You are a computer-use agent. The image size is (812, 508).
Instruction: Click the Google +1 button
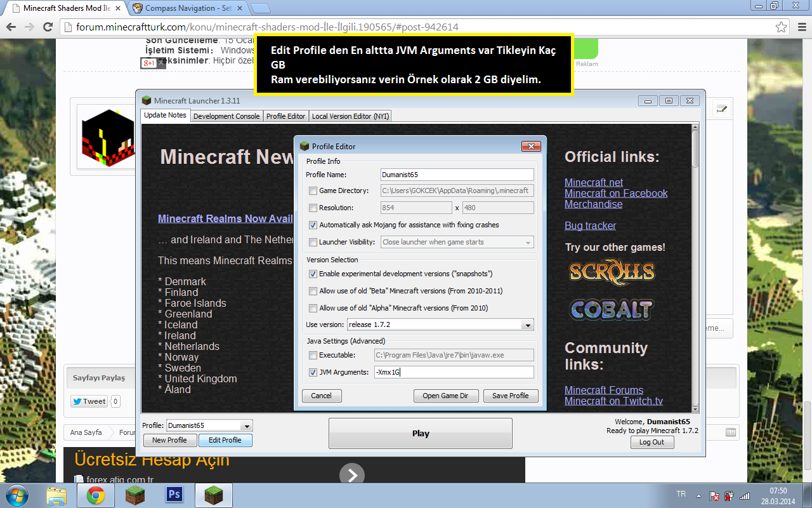[148, 63]
